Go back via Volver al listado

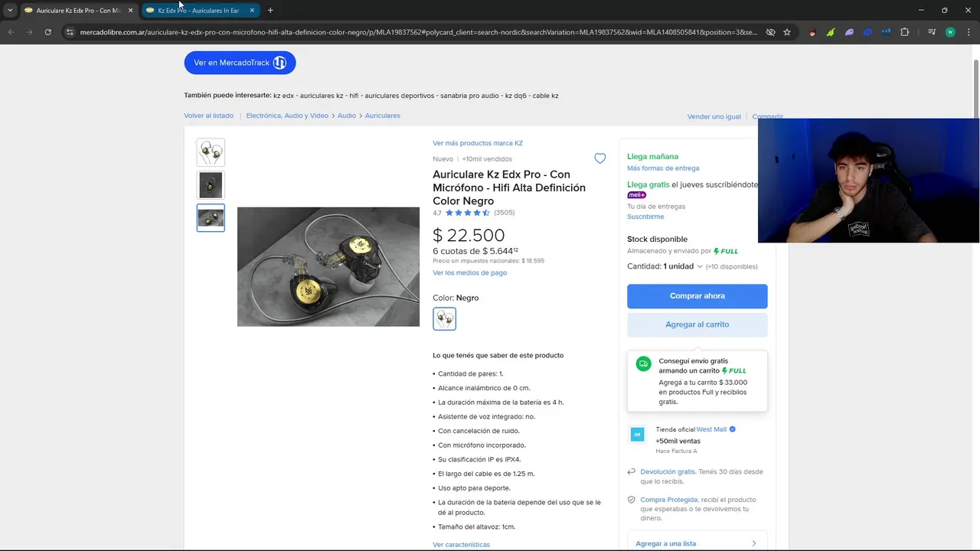tap(208, 116)
